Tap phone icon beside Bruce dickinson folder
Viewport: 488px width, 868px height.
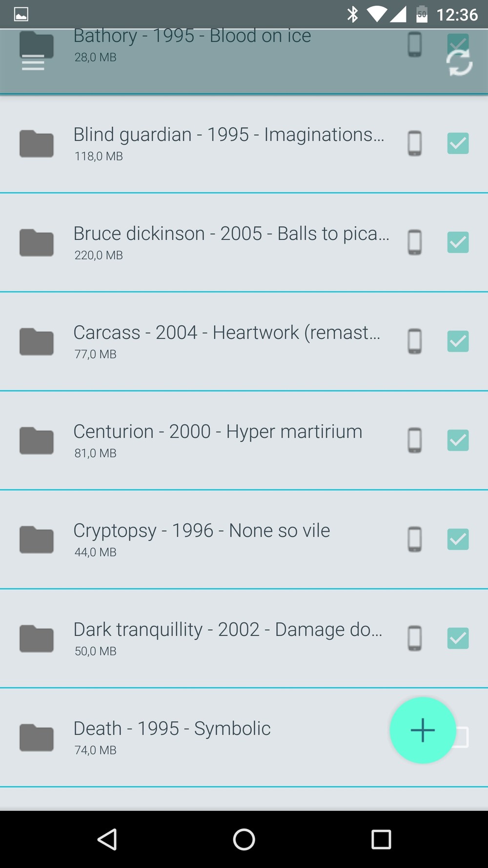point(415,242)
